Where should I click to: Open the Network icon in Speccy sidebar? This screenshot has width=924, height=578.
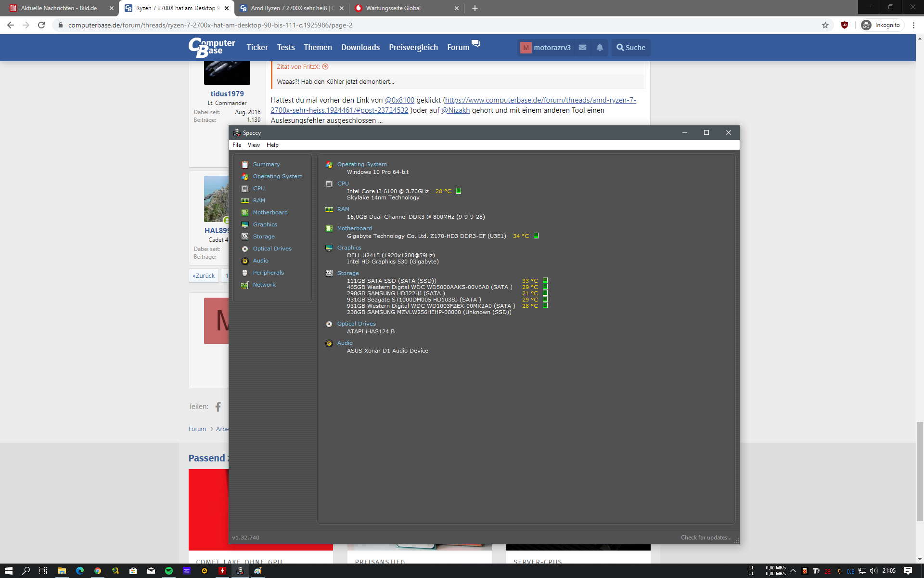[245, 285]
